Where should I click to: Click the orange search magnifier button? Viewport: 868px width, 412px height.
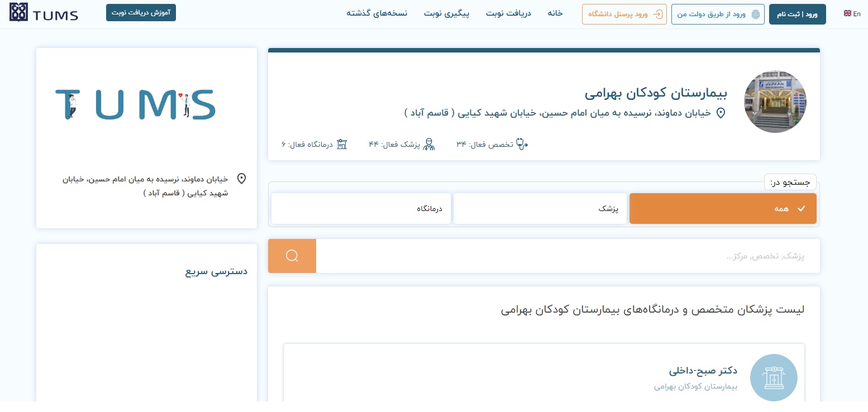[292, 256]
